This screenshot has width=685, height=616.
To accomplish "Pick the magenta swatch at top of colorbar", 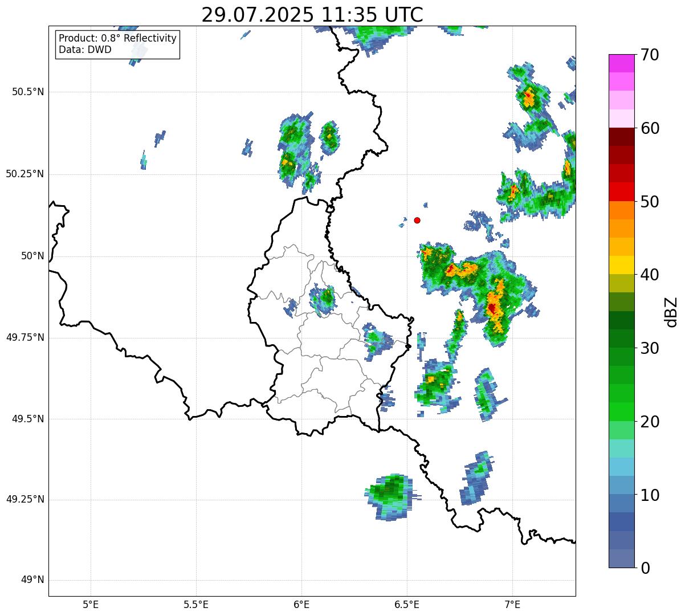I will tap(622, 63).
